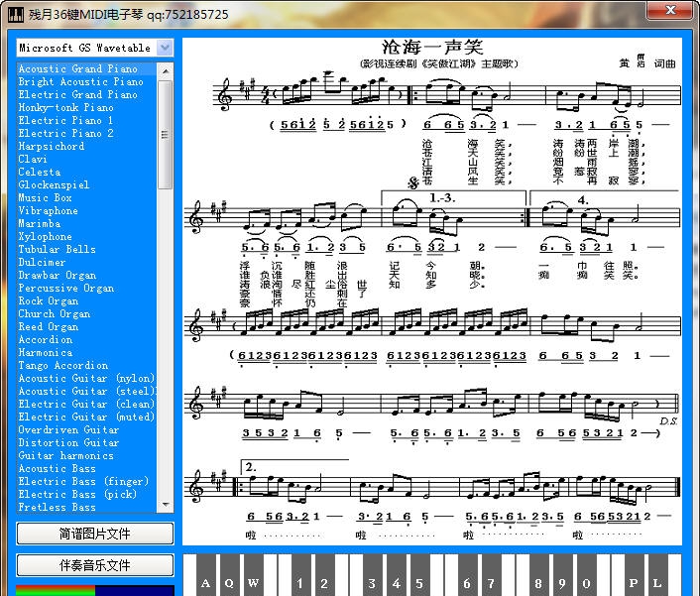Pick Overdriven Guitar from instrument list

pos(68,430)
